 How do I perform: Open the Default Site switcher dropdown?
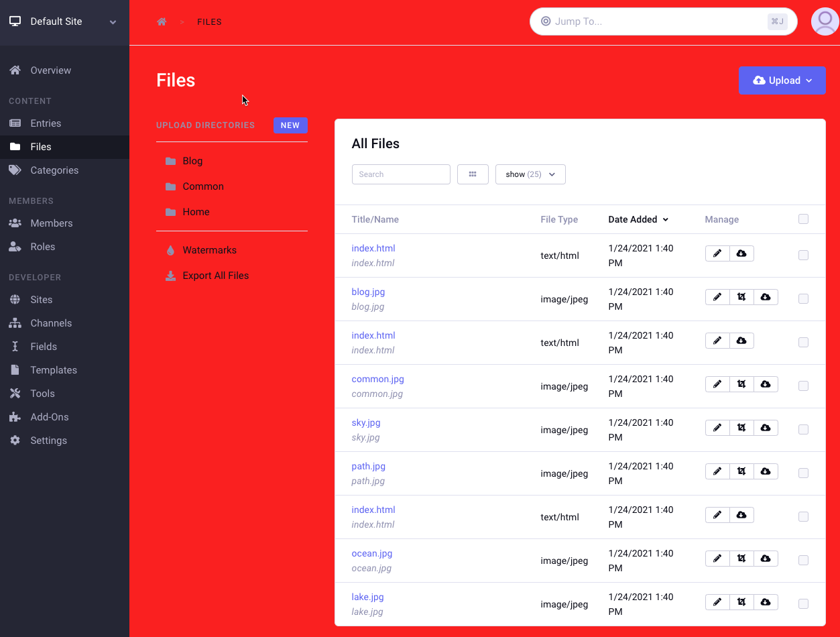pyautogui.click(x=64, y=22)
